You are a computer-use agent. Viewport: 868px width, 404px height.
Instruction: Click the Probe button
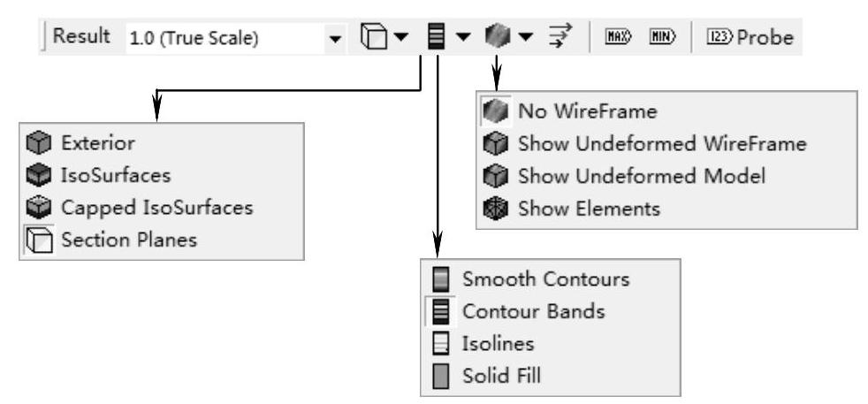click(750, 38)
